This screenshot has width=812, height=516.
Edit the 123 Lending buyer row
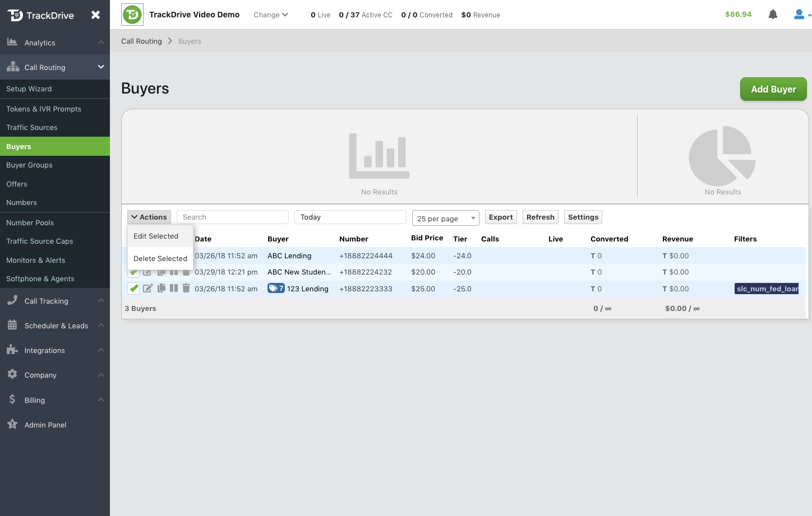click(x=147, y=289)
